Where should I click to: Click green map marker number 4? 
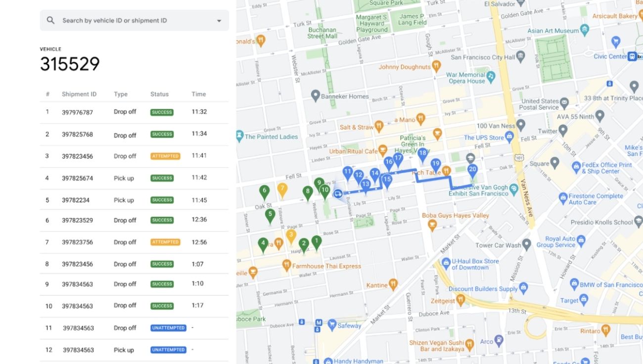263,244
